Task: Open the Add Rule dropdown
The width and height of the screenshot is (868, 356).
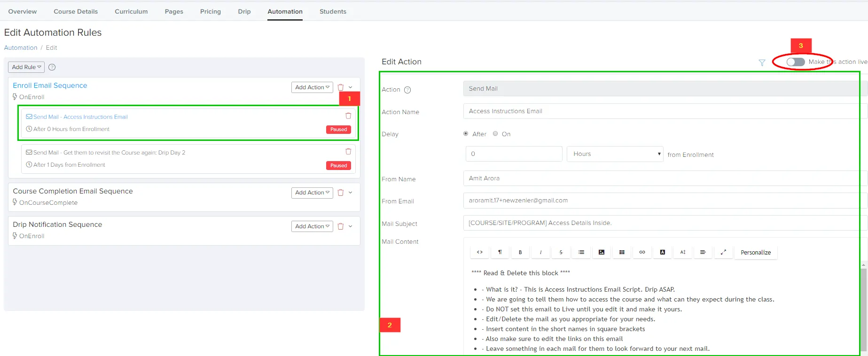Action: (x=26, y=67)
